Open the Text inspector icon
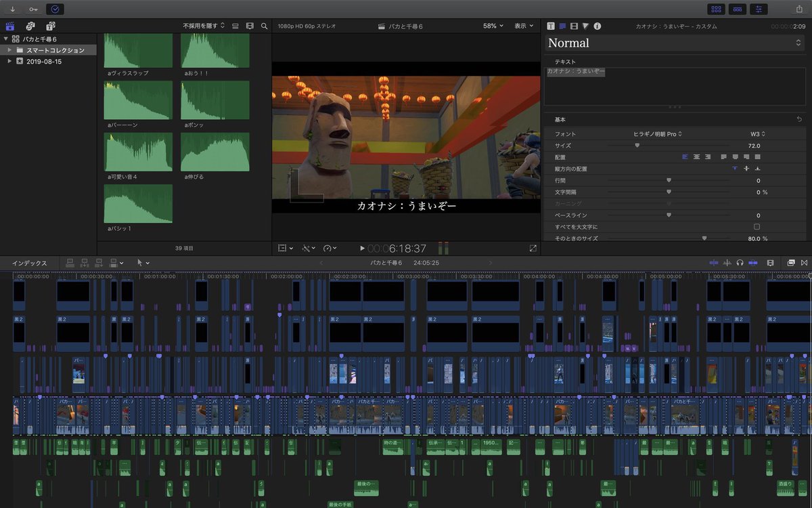This screenshot has height=508, width=812. [x=562, y=26]
